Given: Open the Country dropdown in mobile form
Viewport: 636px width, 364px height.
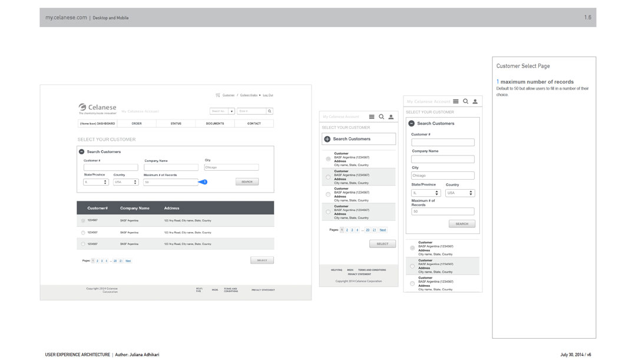Looking at the screenshot, I should [460, 193].
